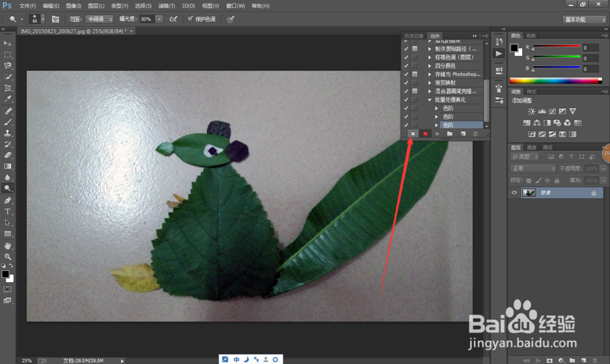Toggle lock all in Layers panel

pyautogui.click(x=557, y=180)
